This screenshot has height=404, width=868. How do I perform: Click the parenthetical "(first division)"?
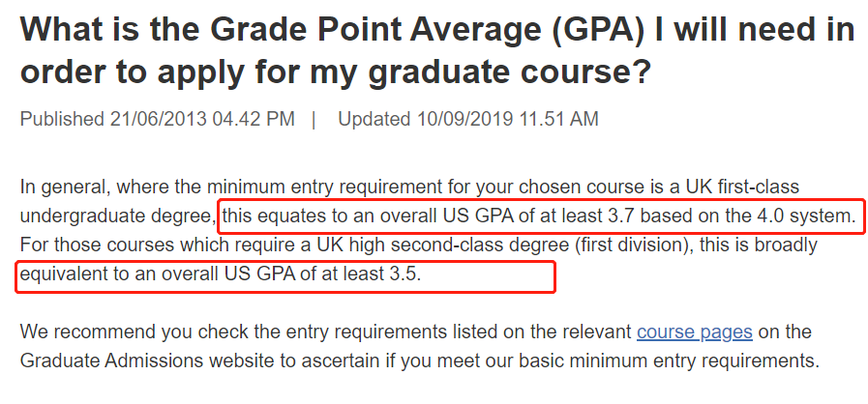(633, 245)
